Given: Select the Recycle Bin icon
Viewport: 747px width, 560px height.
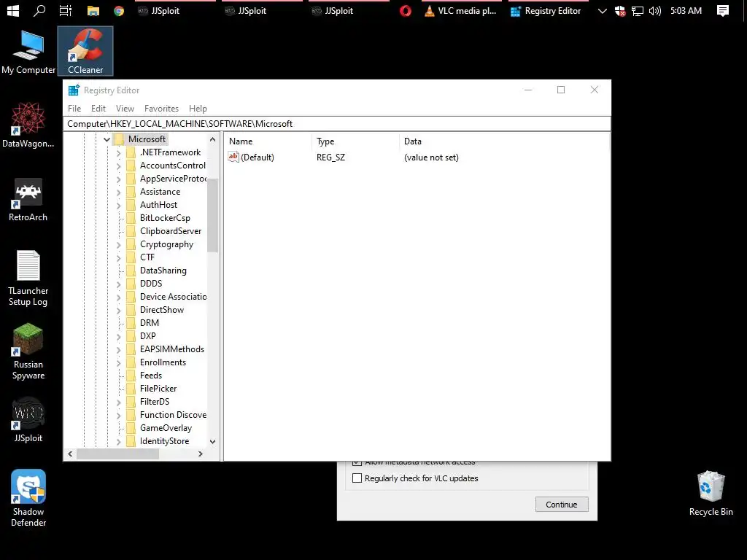Looking at the screenshot, I should 711,494.
